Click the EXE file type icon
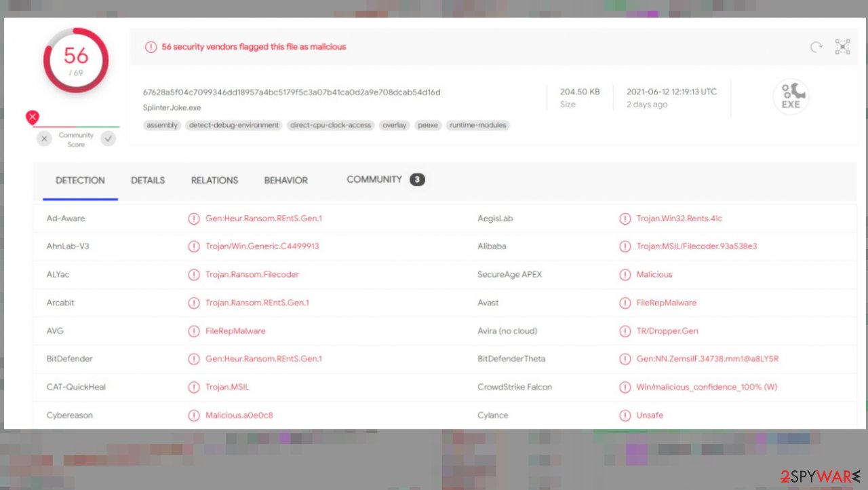This screenshot has width=868, height=490. (x=791, y=96)
